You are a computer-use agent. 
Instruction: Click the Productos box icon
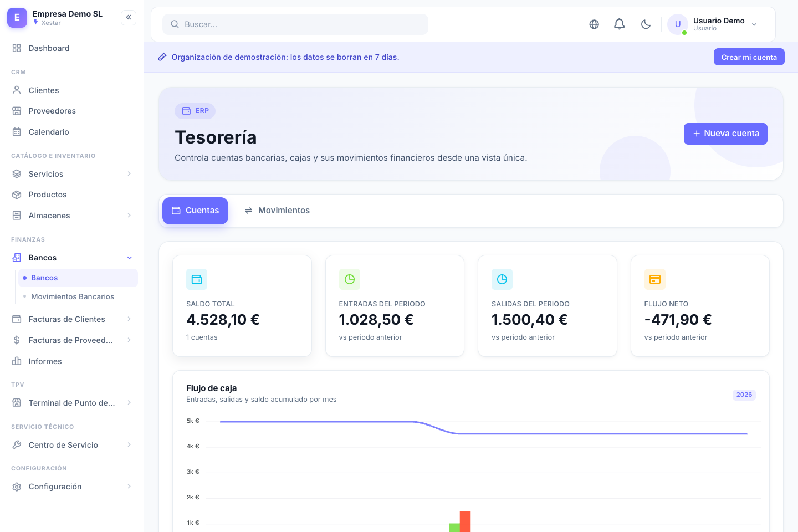[x=17, y=195]
